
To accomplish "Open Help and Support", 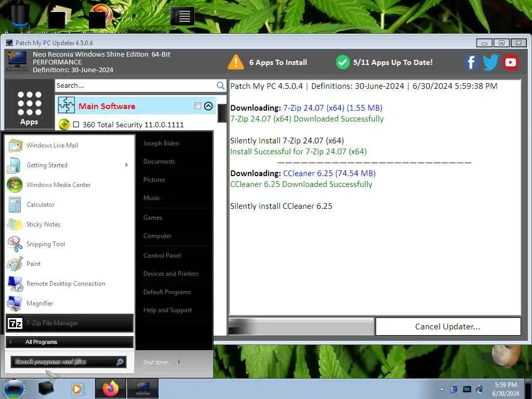I will pos(167,310).
